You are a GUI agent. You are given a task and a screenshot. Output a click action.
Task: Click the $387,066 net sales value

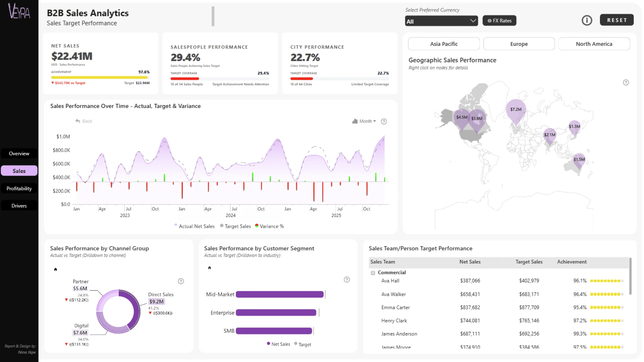click(x=470, y=281)
